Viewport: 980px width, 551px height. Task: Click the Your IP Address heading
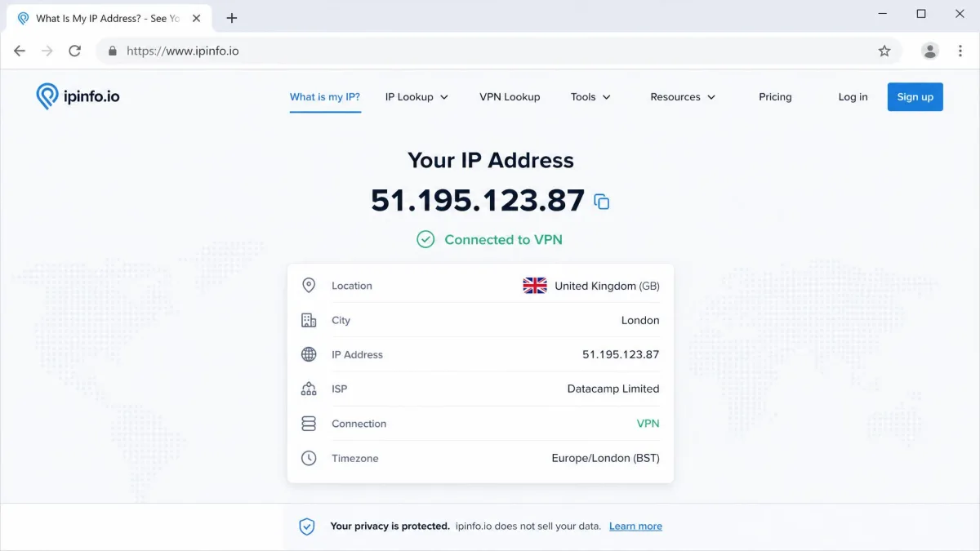pos(491,160)
